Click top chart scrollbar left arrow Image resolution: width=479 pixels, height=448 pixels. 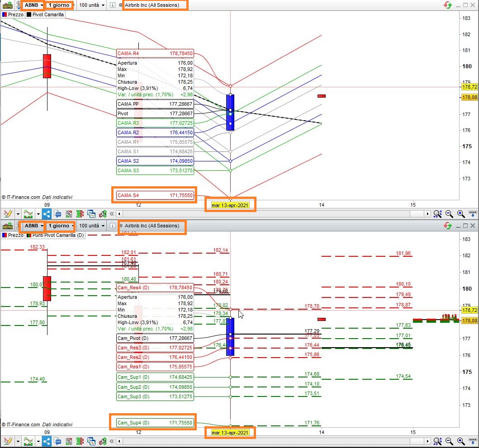point(119,214)
